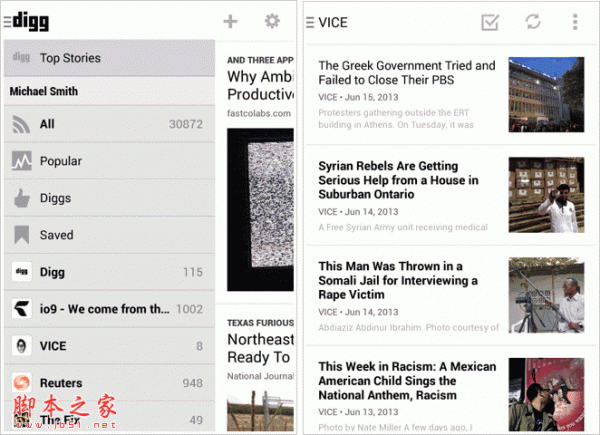Open the fence field story thumbnail
600x435 pixels.
(261, 411)
